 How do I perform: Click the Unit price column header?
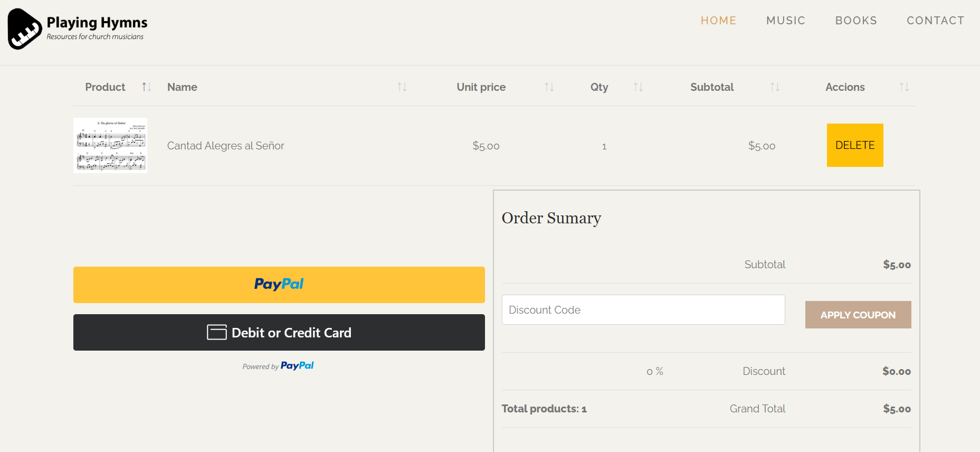[481, 87]
